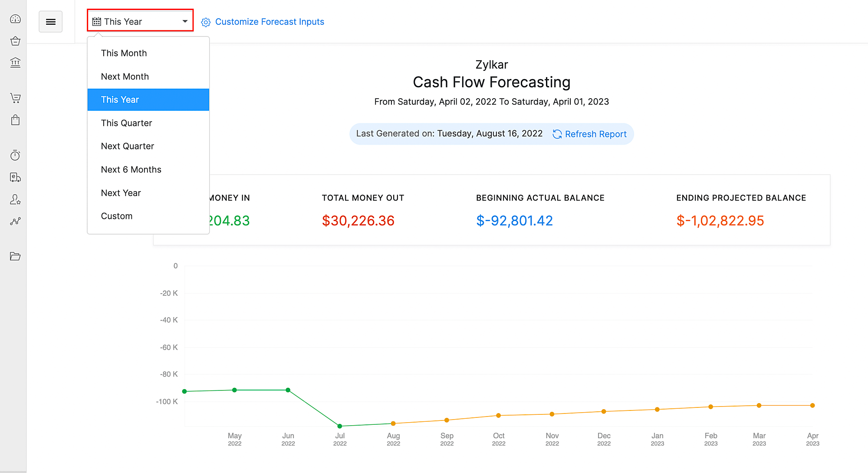Pick Next 6 Months option

131,169
